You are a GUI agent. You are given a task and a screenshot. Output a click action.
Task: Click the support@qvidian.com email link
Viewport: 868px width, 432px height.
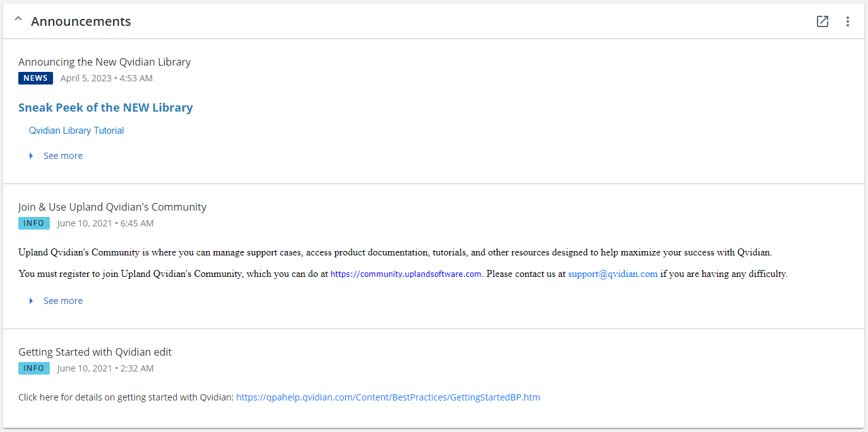coord(613,274)
